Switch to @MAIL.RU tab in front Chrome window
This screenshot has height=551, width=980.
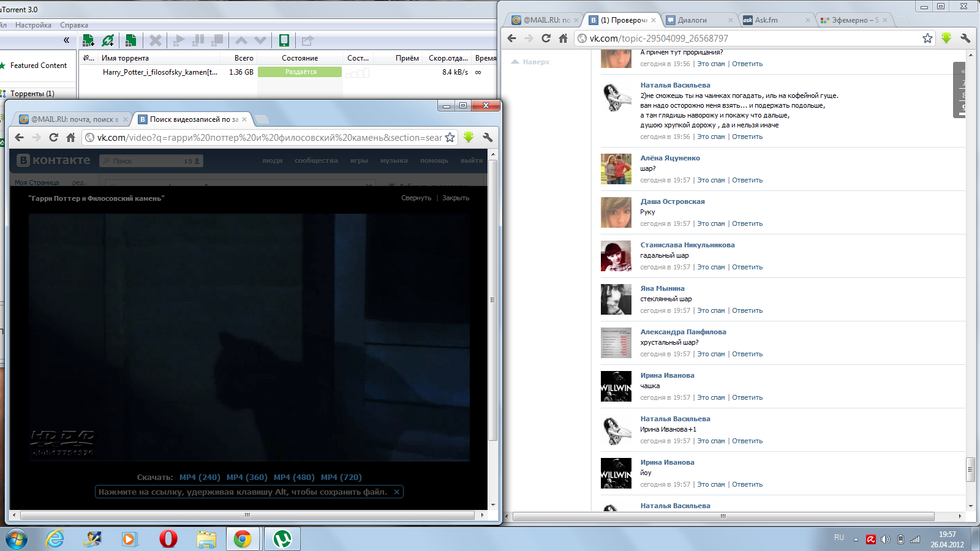pyautogui.click(x=73, y=119)
